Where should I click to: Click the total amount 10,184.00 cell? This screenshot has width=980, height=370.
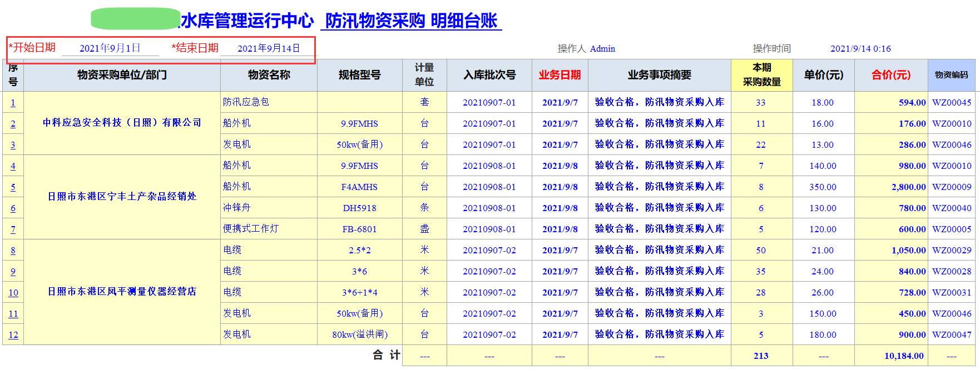click(x=903, y=356)
